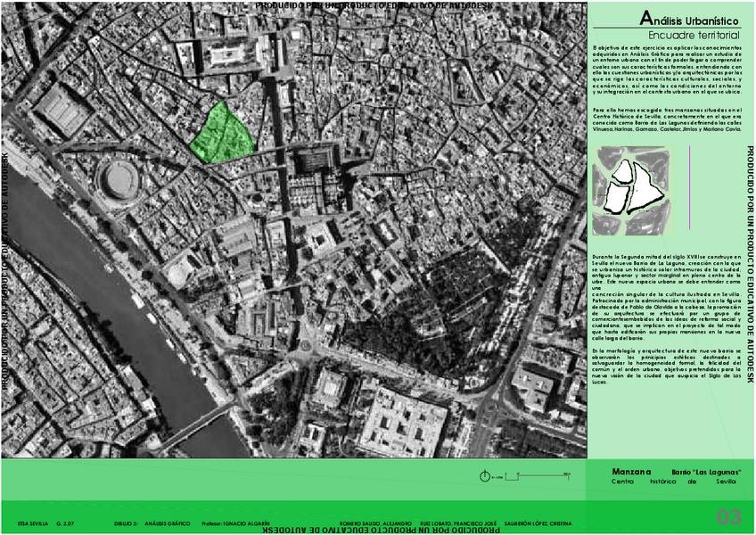756x535 pixels.
Task: Click the north arrow compass symbol
Action: 485,476
